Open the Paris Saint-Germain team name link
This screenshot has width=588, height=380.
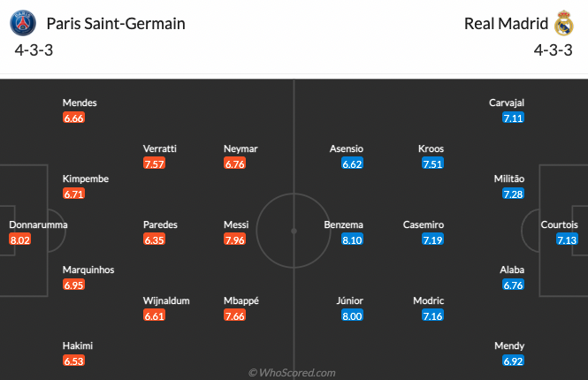(x=116, y=24)
